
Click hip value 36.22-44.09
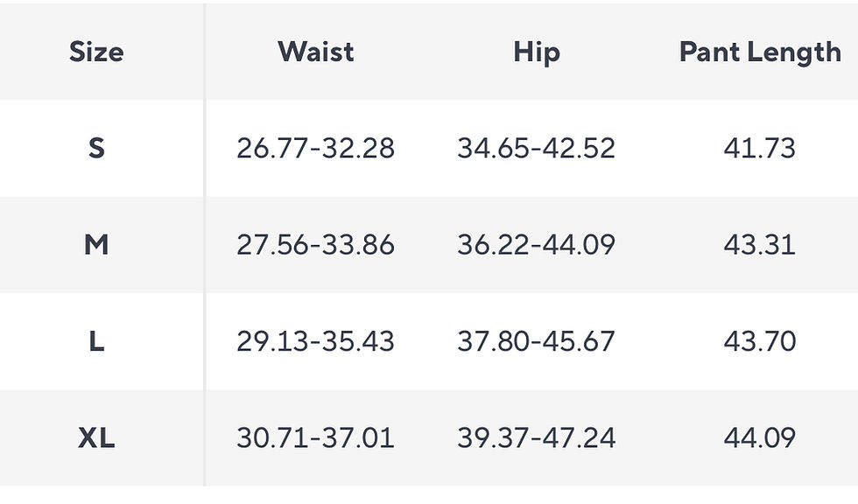click(x=536, y=244)
